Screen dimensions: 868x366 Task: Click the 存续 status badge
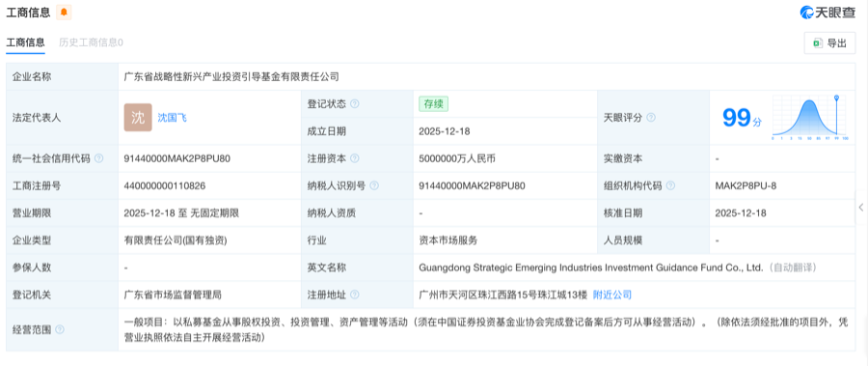[x=433, y=103]
